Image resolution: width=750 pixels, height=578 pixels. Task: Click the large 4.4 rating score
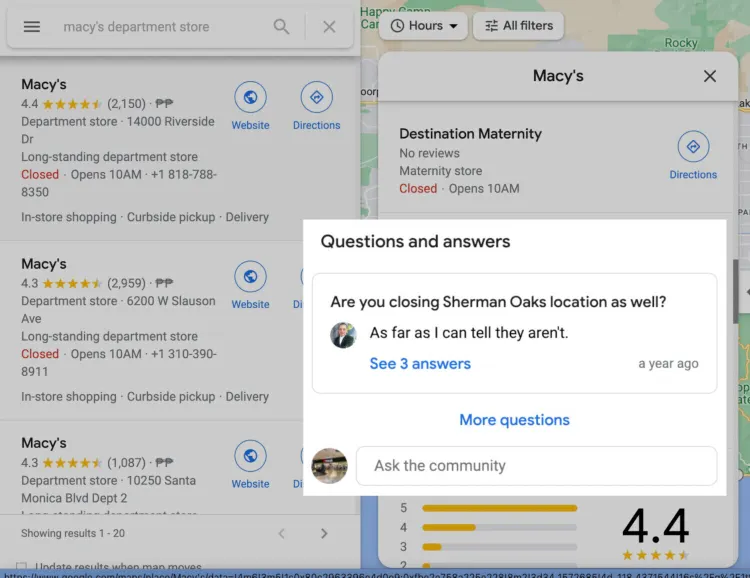pyautogui.click(x=655, y=526)
